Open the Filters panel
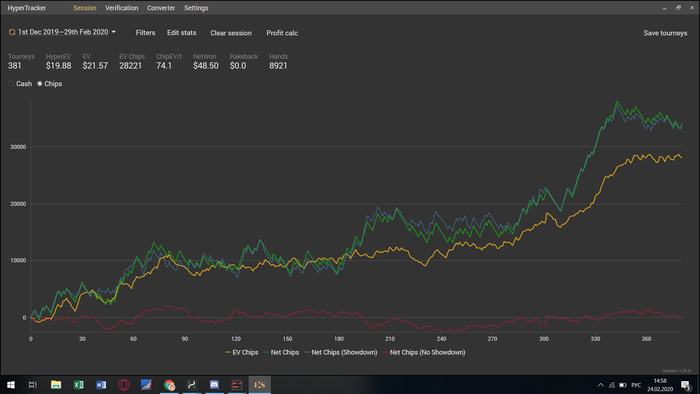The width and height of the screenshot is (700, 394). 146,33
